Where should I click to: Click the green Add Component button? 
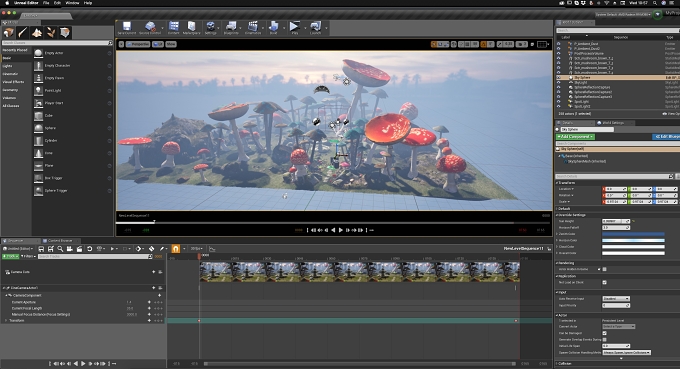tap(575, 137)
